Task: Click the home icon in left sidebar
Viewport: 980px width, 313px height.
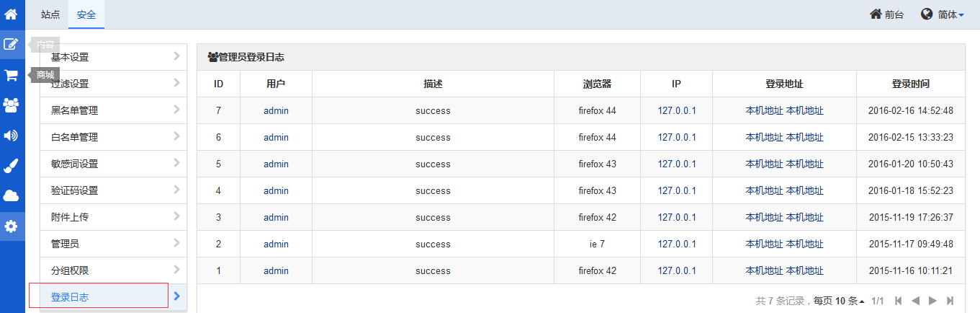Action: (11, 14)
